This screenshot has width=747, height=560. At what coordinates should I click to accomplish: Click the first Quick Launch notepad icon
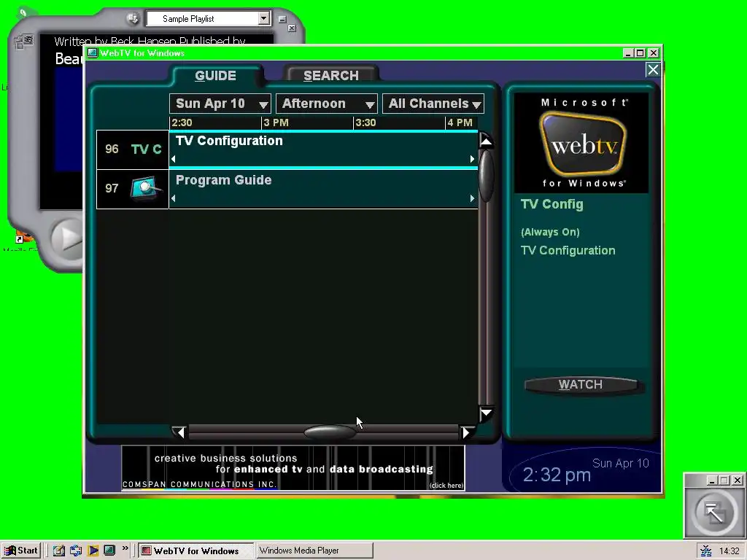tap(59, 551)
